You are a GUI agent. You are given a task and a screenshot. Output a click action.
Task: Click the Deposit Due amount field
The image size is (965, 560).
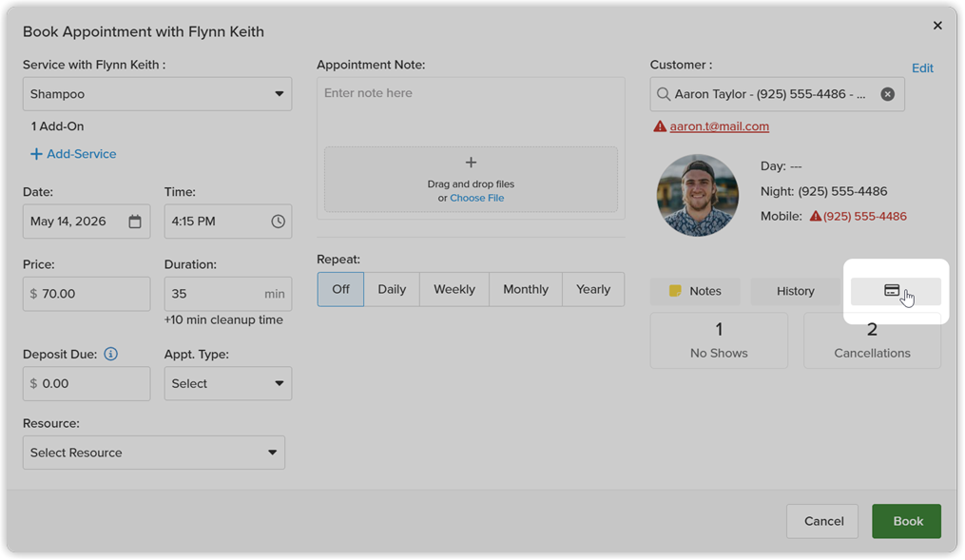pos(87,383)
